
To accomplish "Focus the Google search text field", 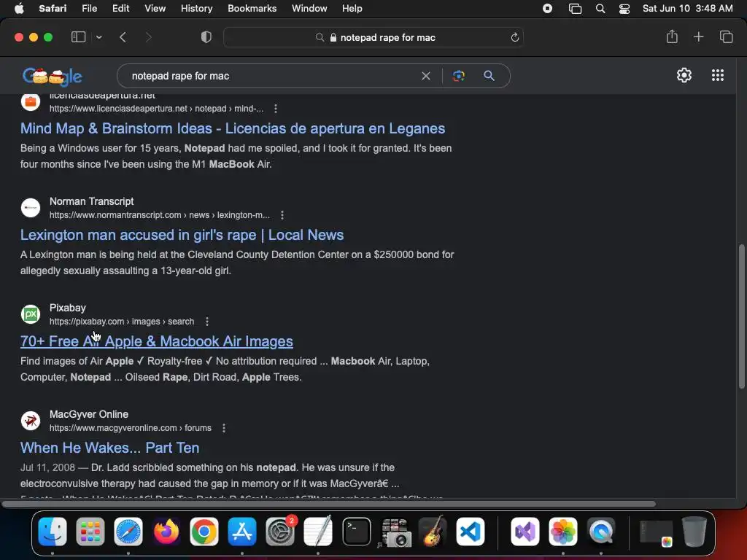I will 271,76.
